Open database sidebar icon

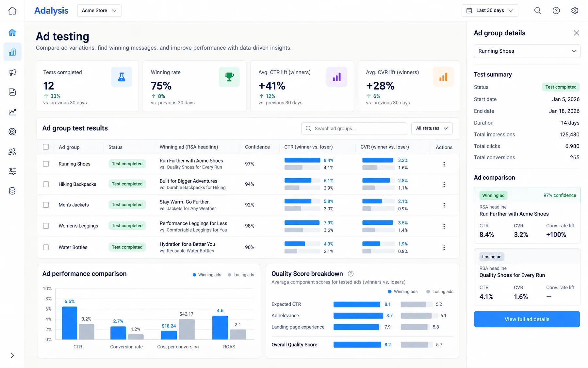tap(12, 191)
